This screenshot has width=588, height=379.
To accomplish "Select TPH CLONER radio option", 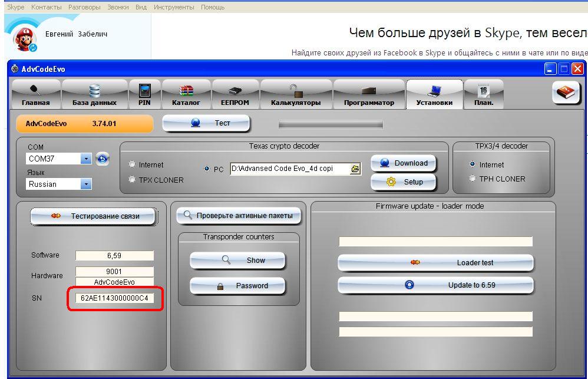I will 473,179.
